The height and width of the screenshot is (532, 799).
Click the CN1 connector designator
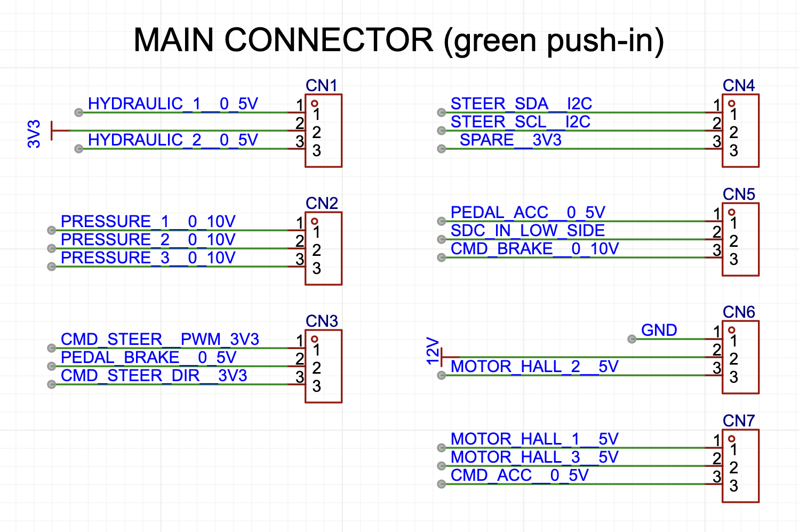pos(322,85)
